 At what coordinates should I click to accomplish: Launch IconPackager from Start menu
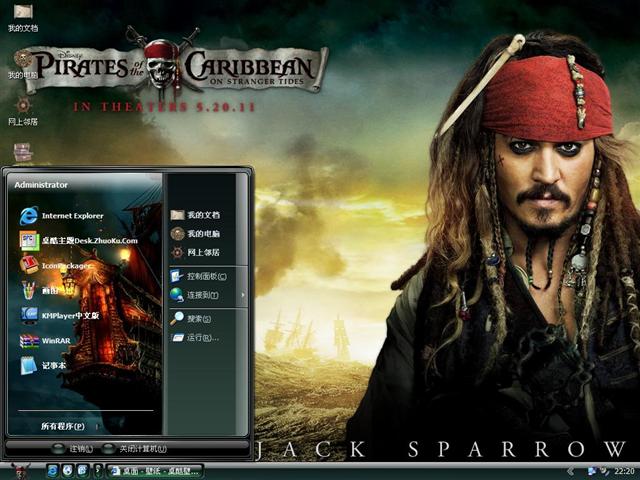[56, 266]
